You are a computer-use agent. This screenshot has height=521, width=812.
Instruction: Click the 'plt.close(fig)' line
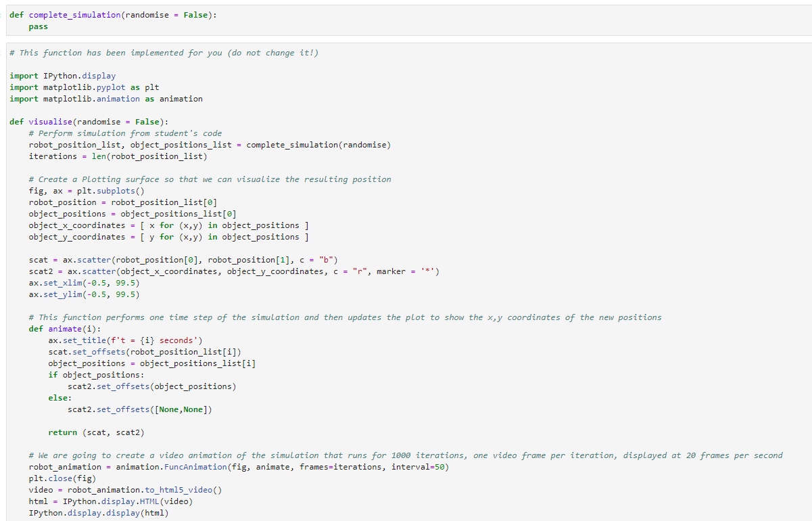click(63, 478)
